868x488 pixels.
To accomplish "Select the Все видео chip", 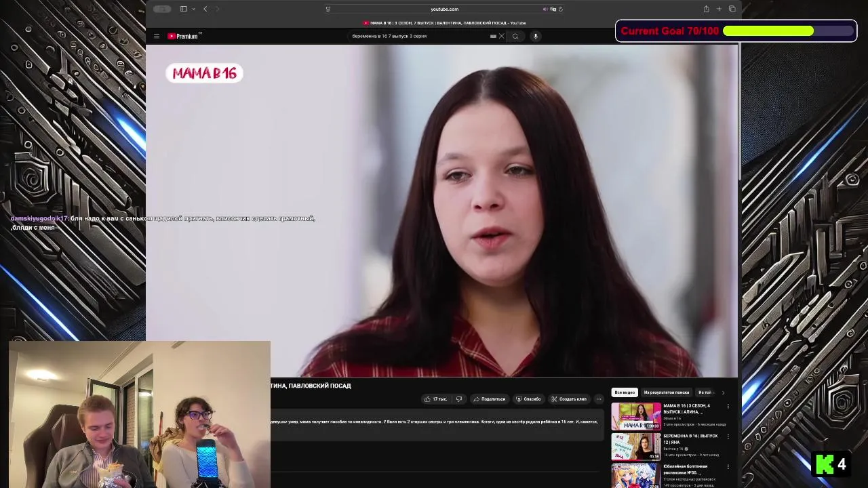I will 625,392.
